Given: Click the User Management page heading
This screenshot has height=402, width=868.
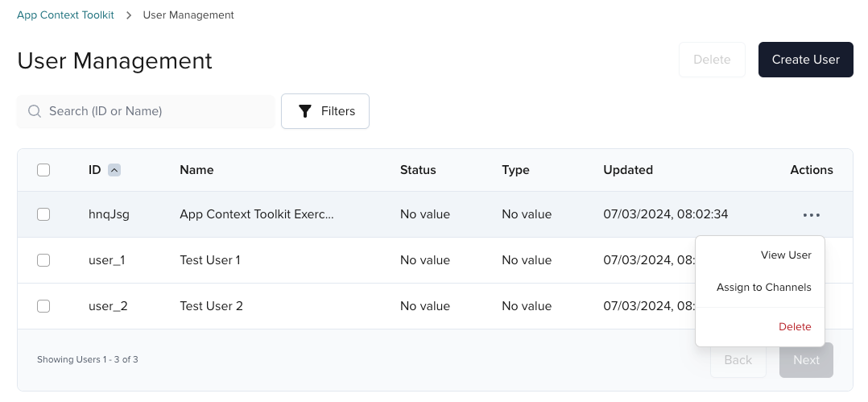Looking at the screenshot, I should (114, 60).
